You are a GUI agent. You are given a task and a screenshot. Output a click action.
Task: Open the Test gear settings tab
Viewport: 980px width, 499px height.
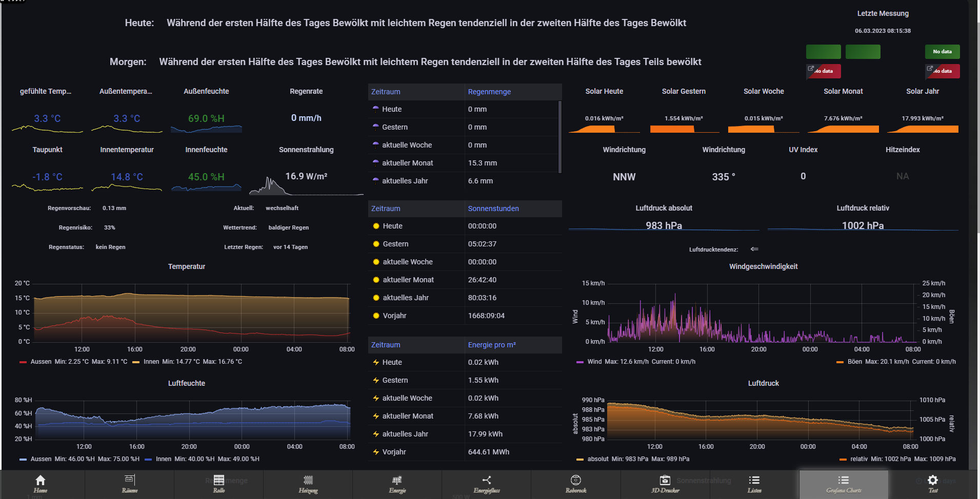tap(933, 484)
